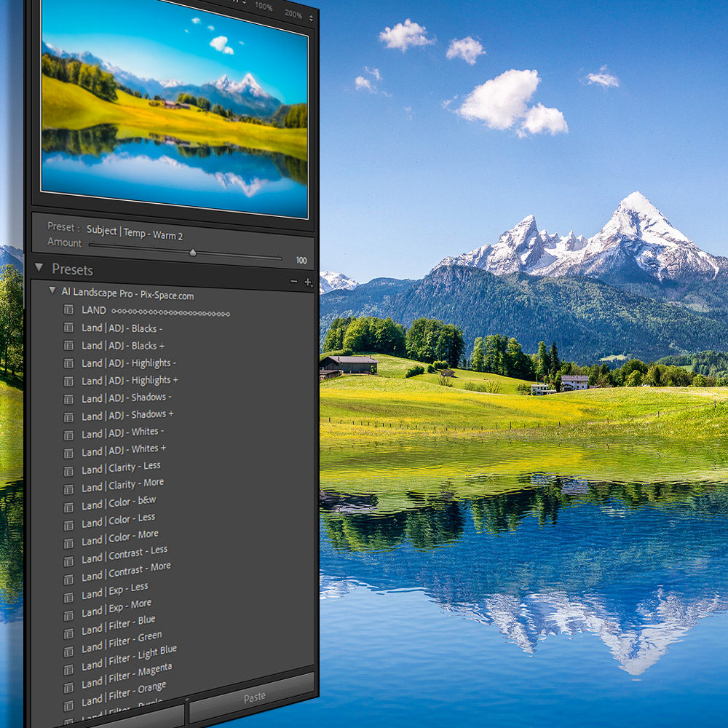Image resolution: width=728 pixels, height=728 pixels.
Task: Set the navigator zoom to 200%
Action: pyautogui.click(x=293, y=14)
